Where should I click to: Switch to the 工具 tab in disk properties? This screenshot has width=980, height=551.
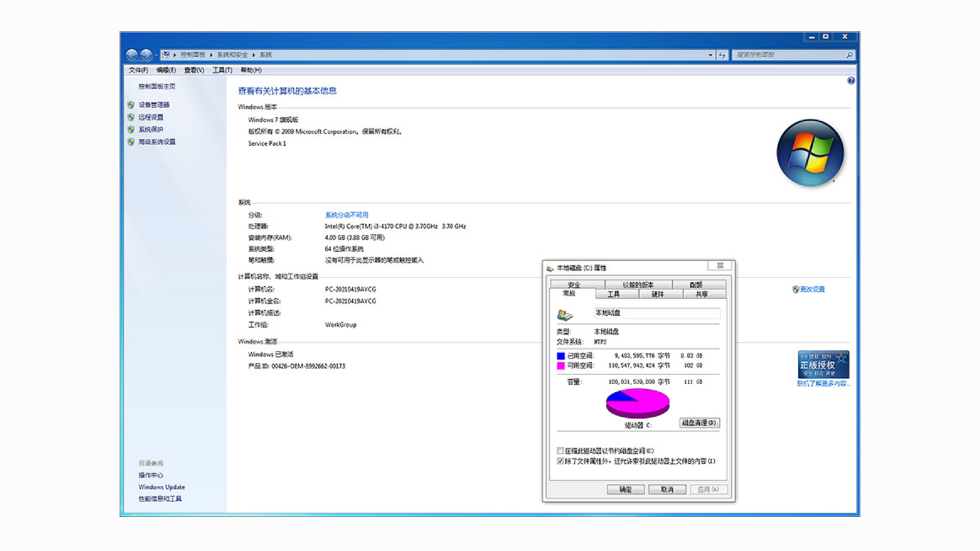(x=615, y=294)
